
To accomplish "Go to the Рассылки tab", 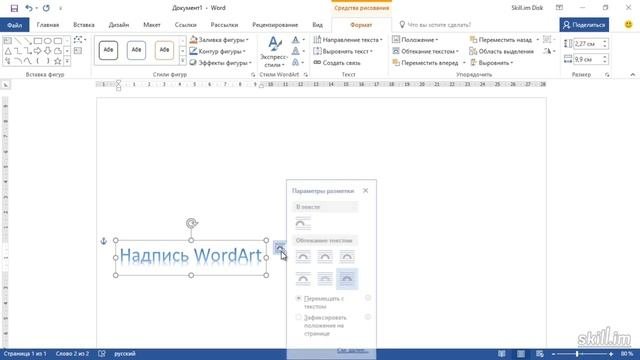I will [x=224, y=25].
